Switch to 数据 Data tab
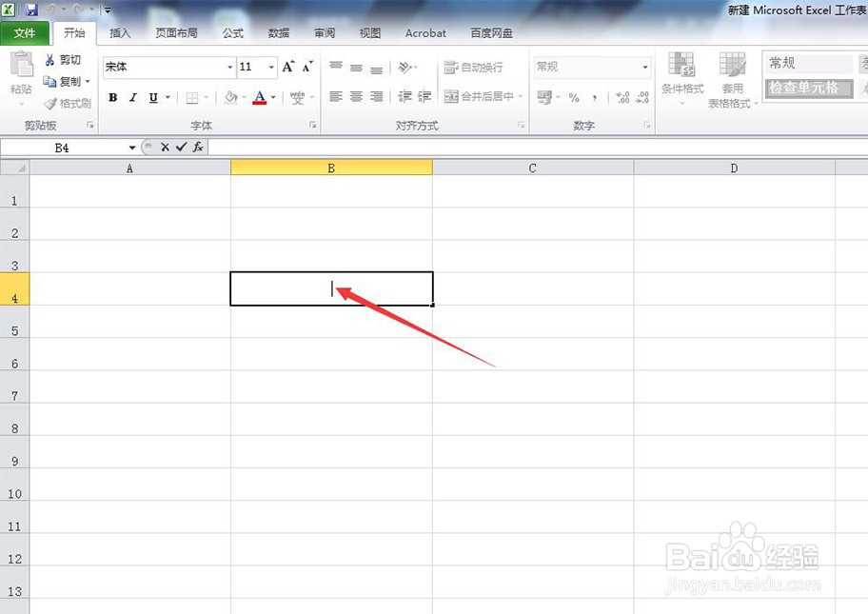The width and height of the screenshot is (868, 614). coord(279,33)
